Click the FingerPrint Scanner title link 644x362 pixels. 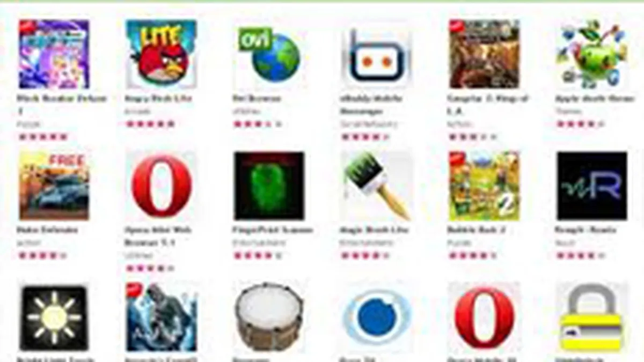pos(273,230)
